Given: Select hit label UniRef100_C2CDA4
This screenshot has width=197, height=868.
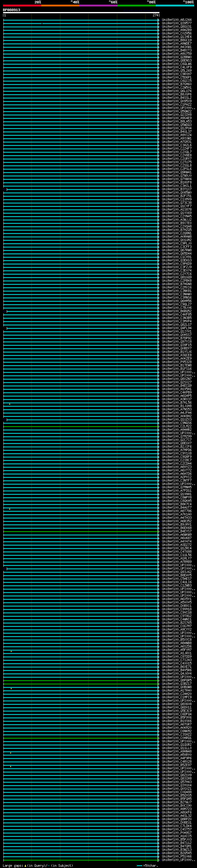Looking at the screenshot, I should pyautogui.click(x=177, y=464).
